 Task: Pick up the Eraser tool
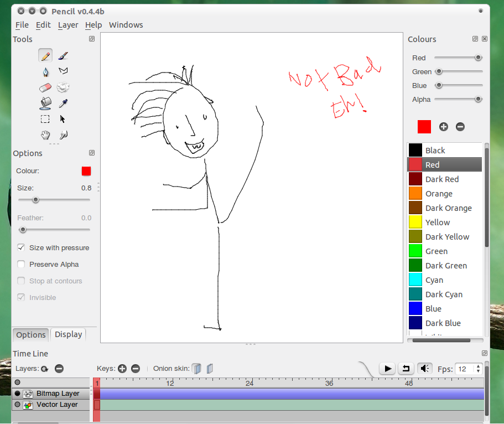(45, 87)
